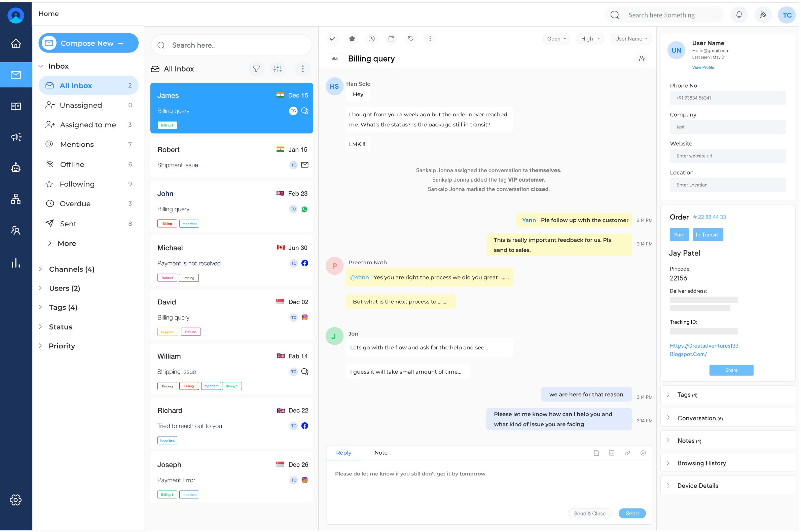Select Assigned to me inbox filter

[x=88, y=125]
